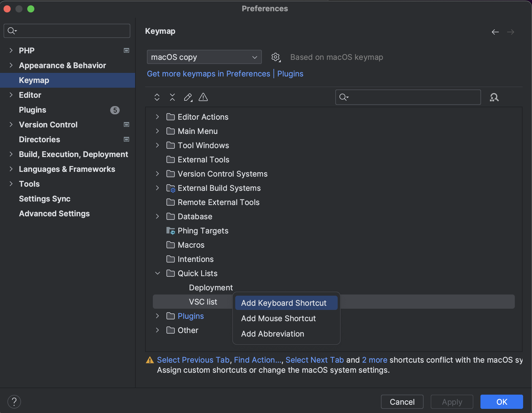Expand the Editor Actions folder

pyautogui.click(x=158, y=117)
